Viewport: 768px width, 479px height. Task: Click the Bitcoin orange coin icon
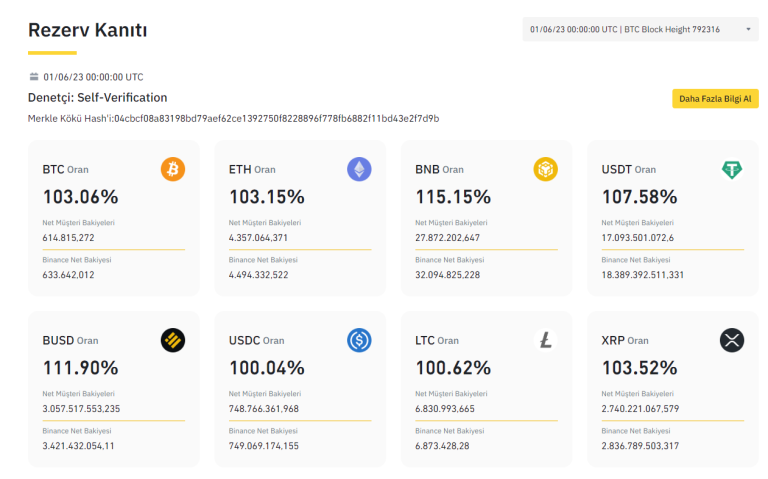(173, 169)
